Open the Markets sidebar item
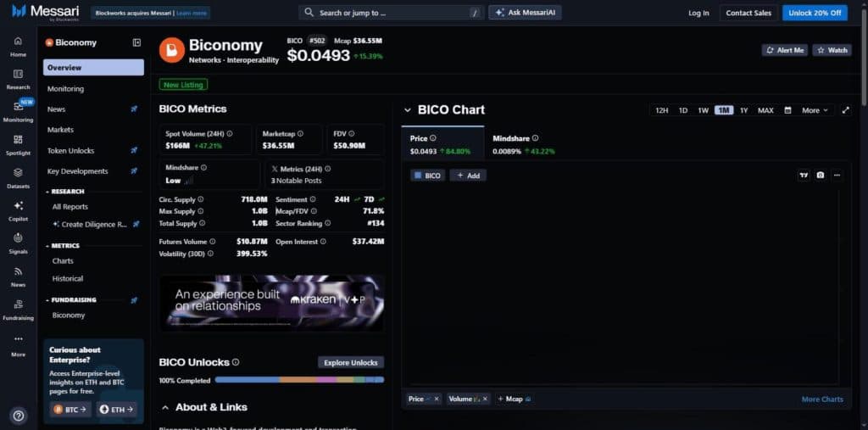The width and height of the screenshot is (868, 430). tap(93, 130)
